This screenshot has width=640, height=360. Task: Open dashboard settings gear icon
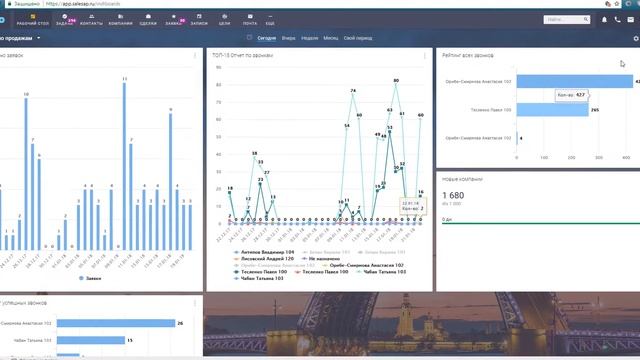point(636,38)
